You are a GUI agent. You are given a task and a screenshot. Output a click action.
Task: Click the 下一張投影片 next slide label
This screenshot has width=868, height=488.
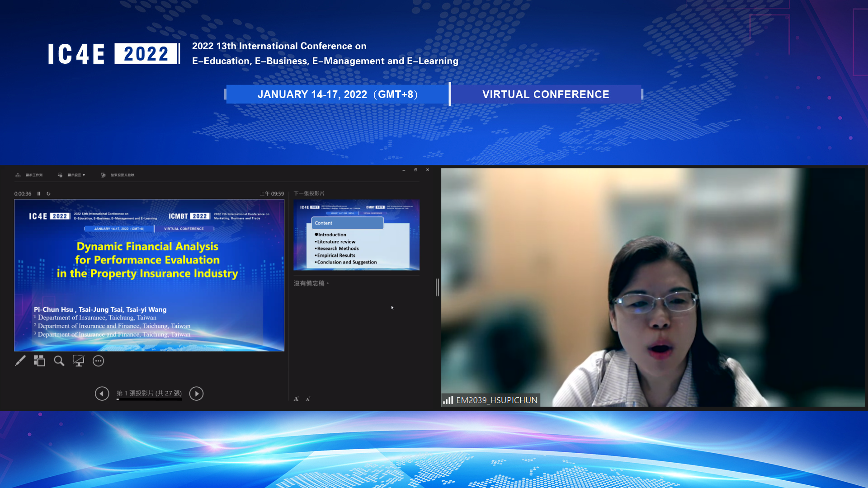(x=309, y=193)
